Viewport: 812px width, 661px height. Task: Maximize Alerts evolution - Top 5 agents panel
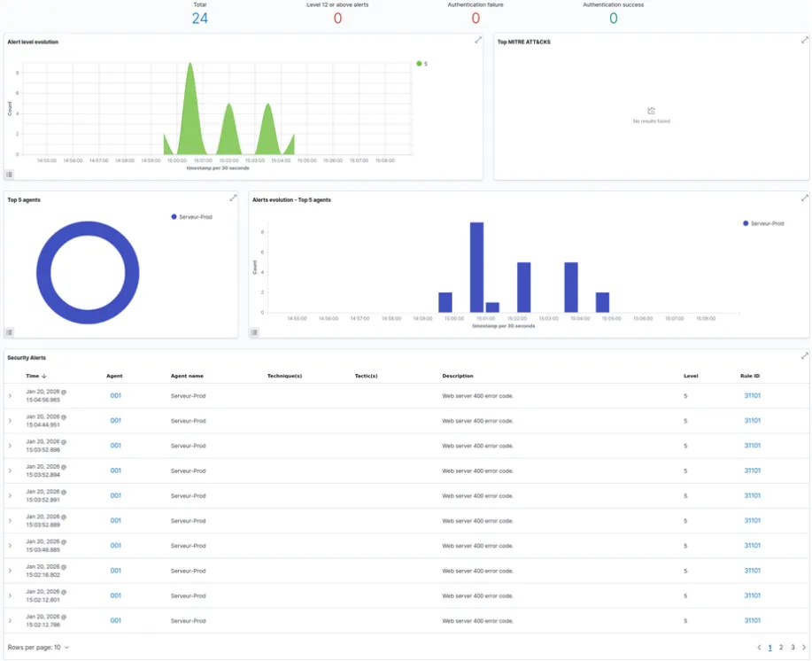point(804,198)
